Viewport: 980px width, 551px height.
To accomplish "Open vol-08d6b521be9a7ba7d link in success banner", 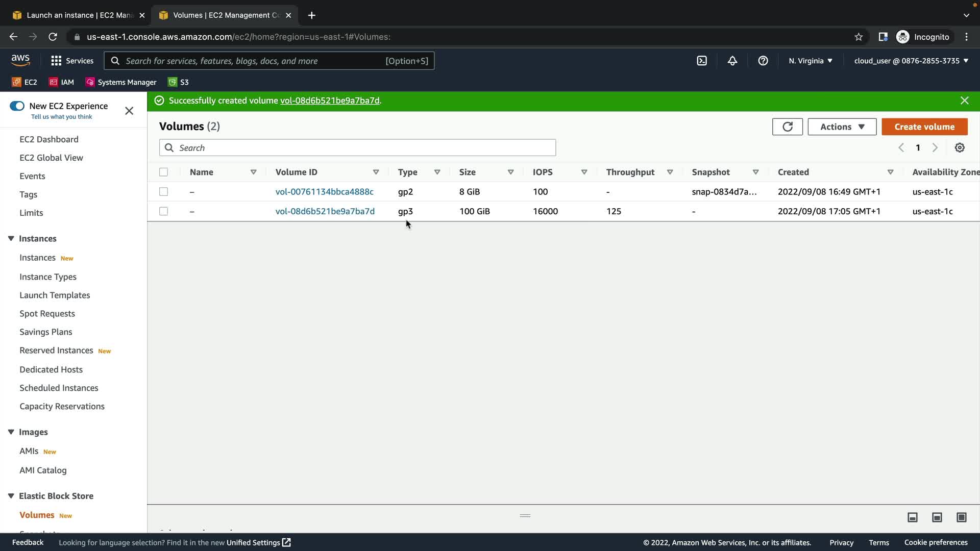I will click(x=330, y=101).
